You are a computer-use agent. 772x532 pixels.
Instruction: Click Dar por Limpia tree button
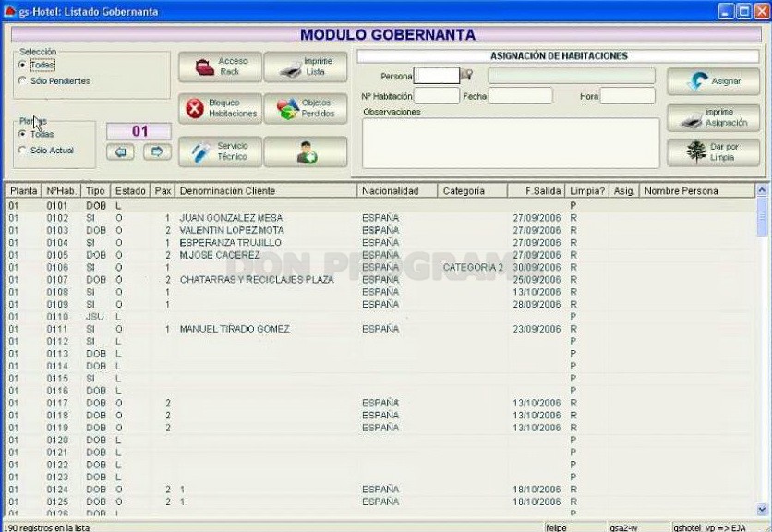[x=713, y=152]
